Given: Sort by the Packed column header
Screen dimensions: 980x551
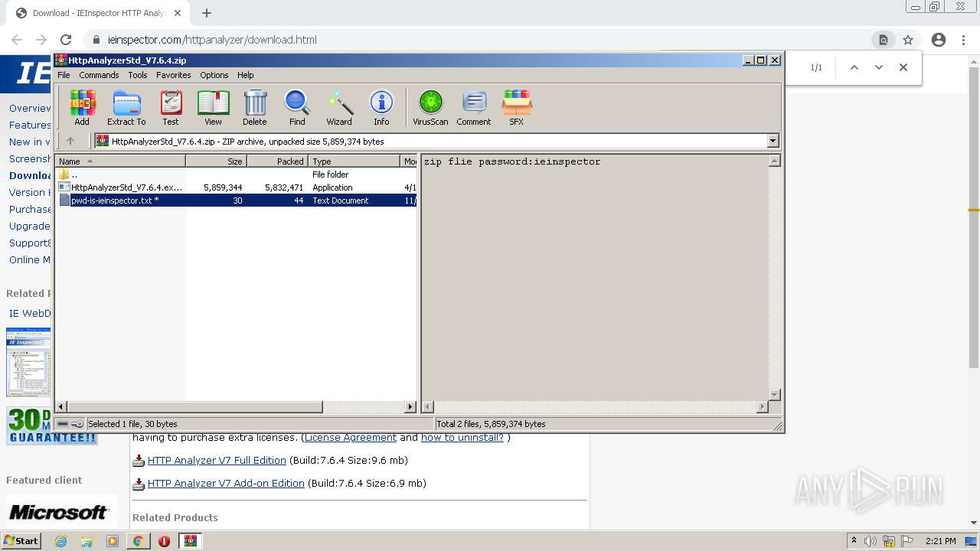Looking at the screenshot, I should click(x=277, y=161).
